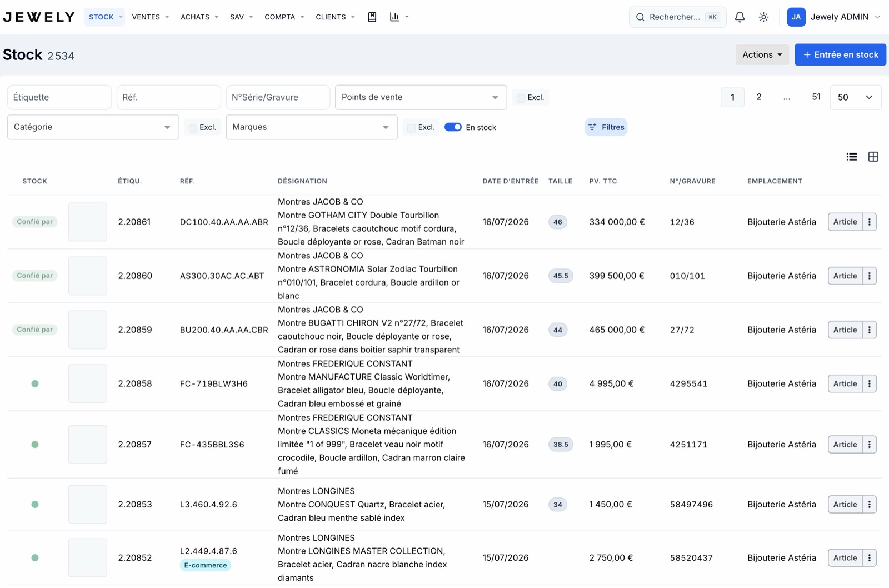This screenshot has width=889, height=588.
Task: Check Excl. next to Catégorie
Action: point(193,128)
